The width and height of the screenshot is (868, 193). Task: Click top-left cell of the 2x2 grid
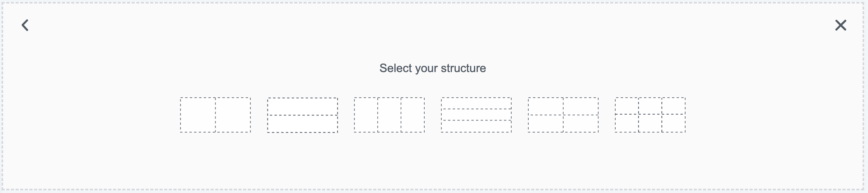pos(546,107)
